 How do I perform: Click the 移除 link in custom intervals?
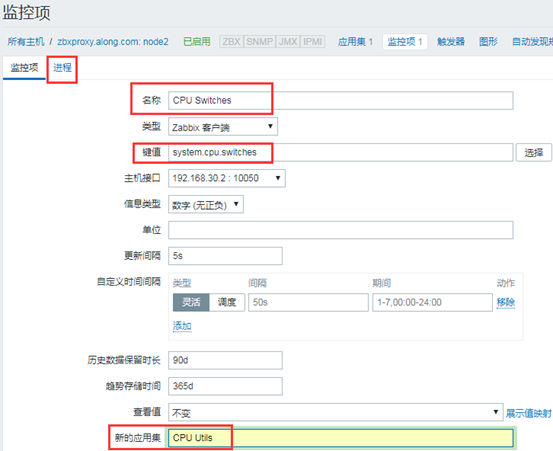click(506, 302)
